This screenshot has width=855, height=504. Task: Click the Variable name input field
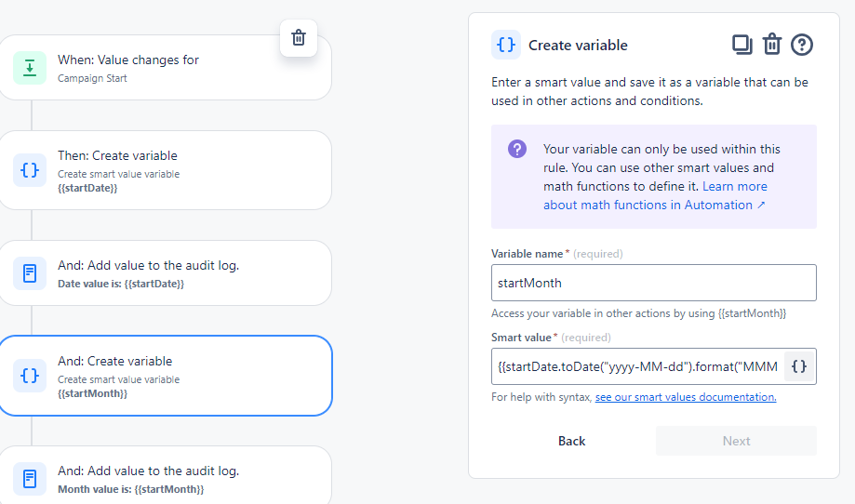[x=653, y=283]
